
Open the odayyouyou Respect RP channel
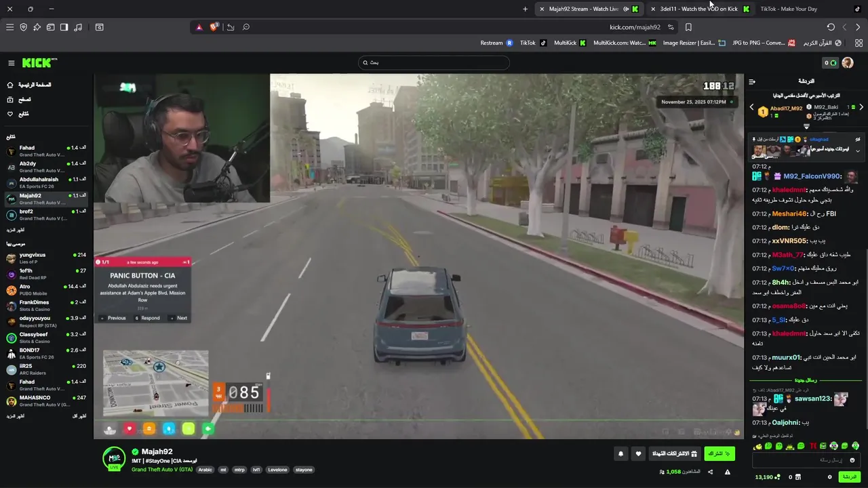click(46, 321)
